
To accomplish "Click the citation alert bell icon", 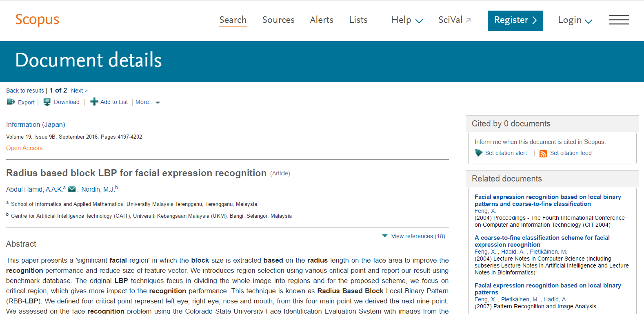I will tap(479, 153).
